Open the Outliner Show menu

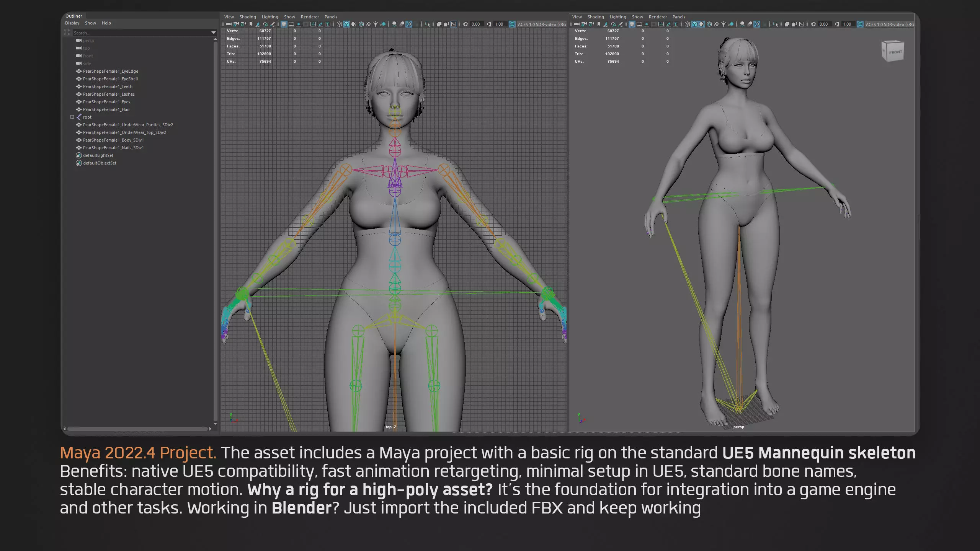click(90, 23)
